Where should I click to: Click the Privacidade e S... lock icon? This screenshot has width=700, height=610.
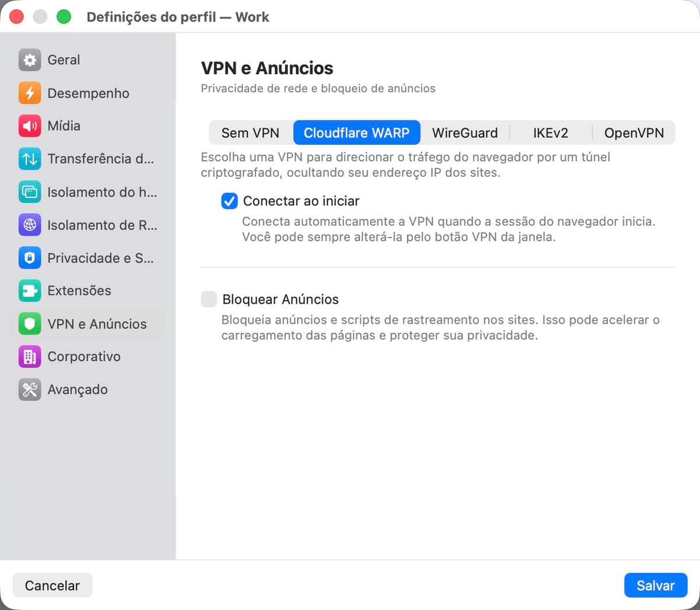coord(30,258)
